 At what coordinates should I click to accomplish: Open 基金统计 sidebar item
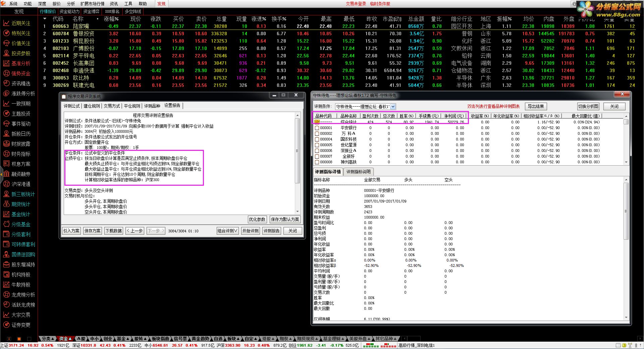click(x=17, y=214)
